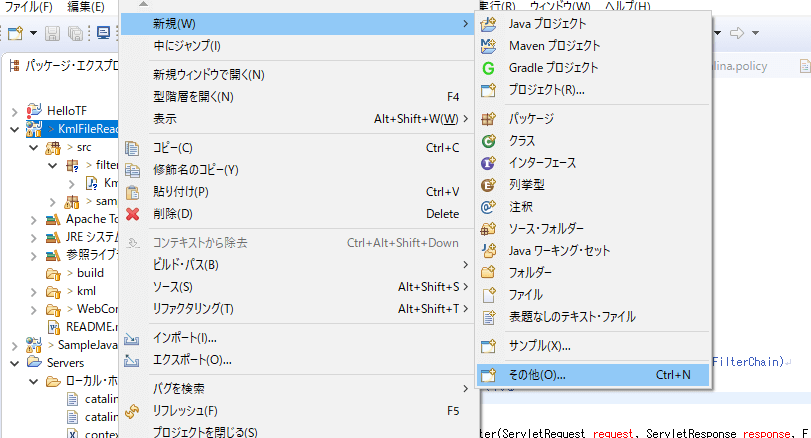Screen dimensions: 811x438
Task: Click the green クラス class icon
Action: click(488, 141)
